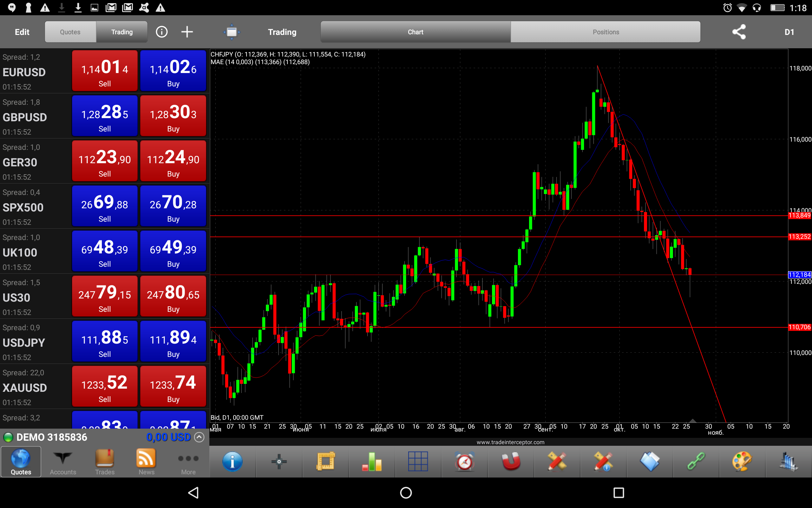Click the blue 112,184 current price label

[x=800, y=275]
